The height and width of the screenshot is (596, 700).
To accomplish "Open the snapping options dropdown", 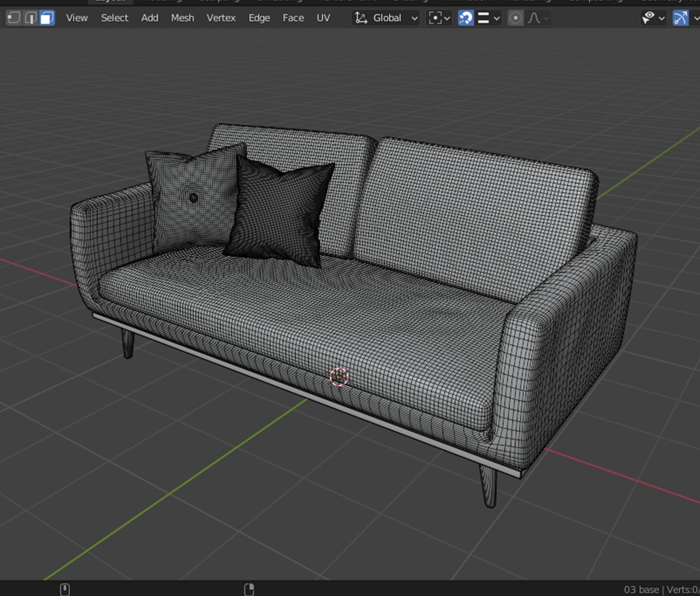I will pyautogui.click(x=488, y=18).
